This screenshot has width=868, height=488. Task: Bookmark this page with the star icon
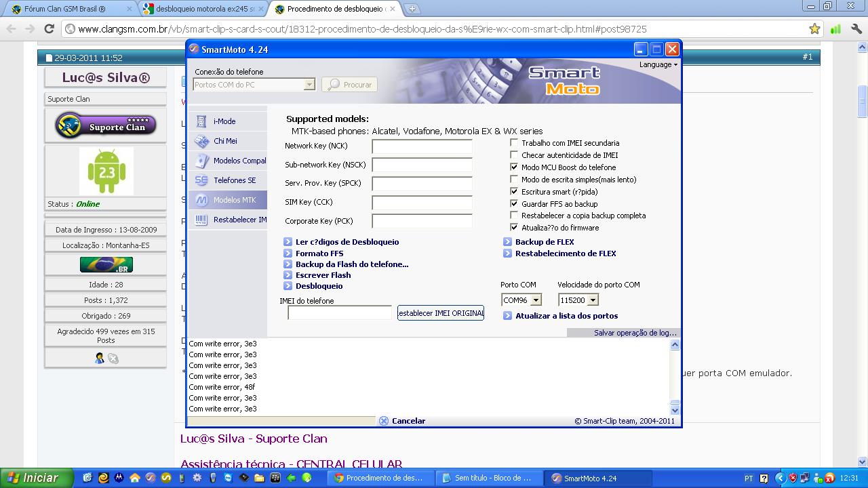pos(814,29)
